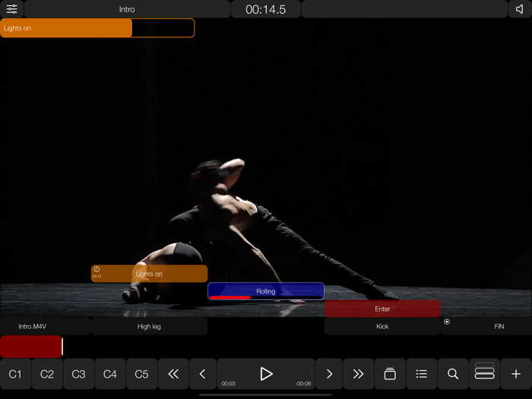
Task: Trigger the C1 button
Action: pos(15,374)
